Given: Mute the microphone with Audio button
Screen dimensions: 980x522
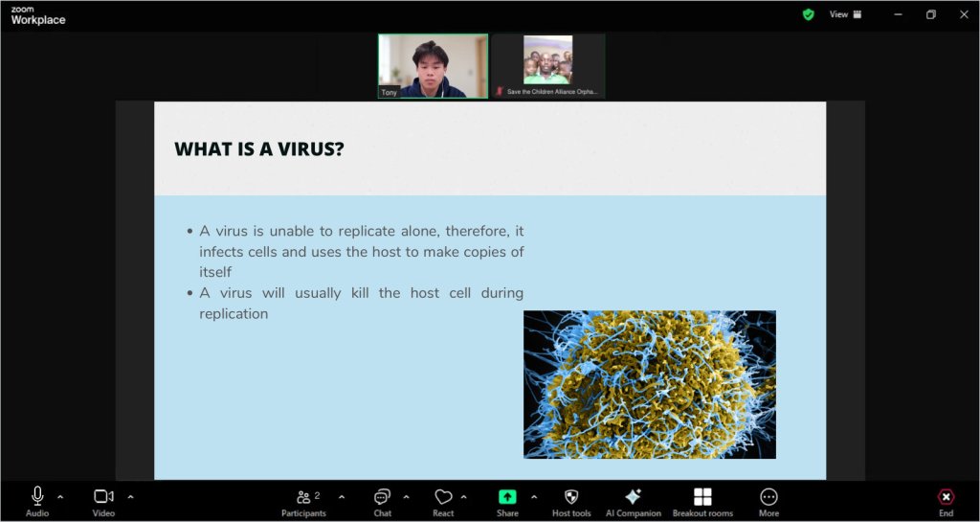Looking at the screenshot, I should (x=37, y=502).
